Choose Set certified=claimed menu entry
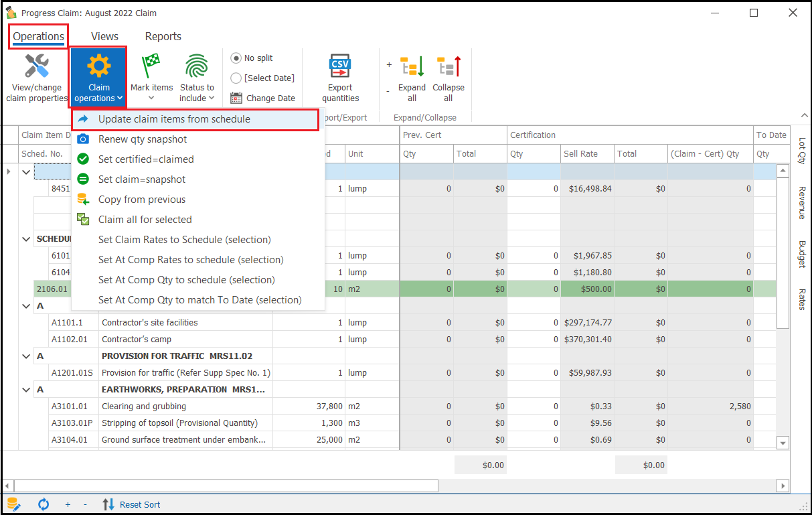The width and height of the screenshot is (812, 515). pos(198,159)
